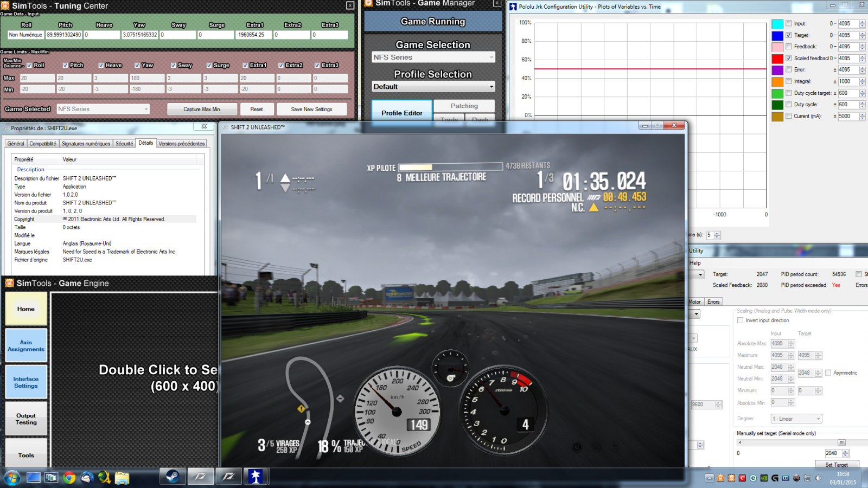Toggle Surge axis checkbox
Viewport: 868px width, 488px height.
(x=209, y=65)
